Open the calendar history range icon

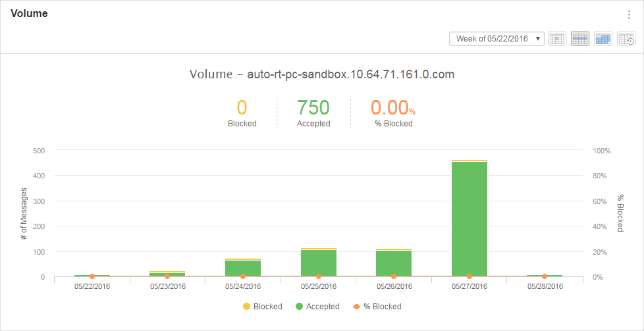[x=626, y=39]
